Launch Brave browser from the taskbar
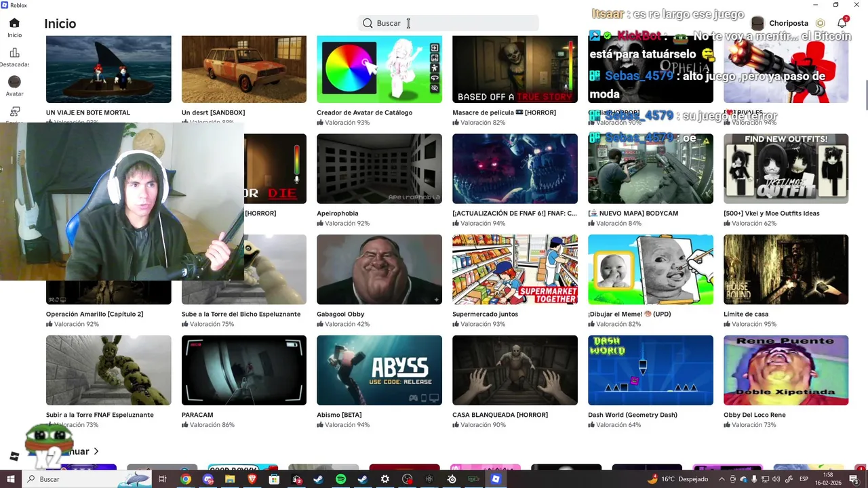 click(x=252, y=479)
